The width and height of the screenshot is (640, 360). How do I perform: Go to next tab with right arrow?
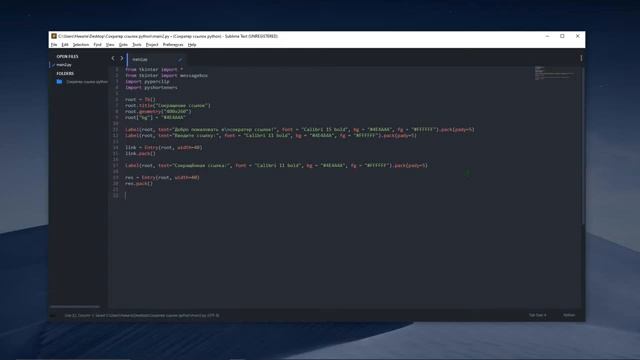122,58
